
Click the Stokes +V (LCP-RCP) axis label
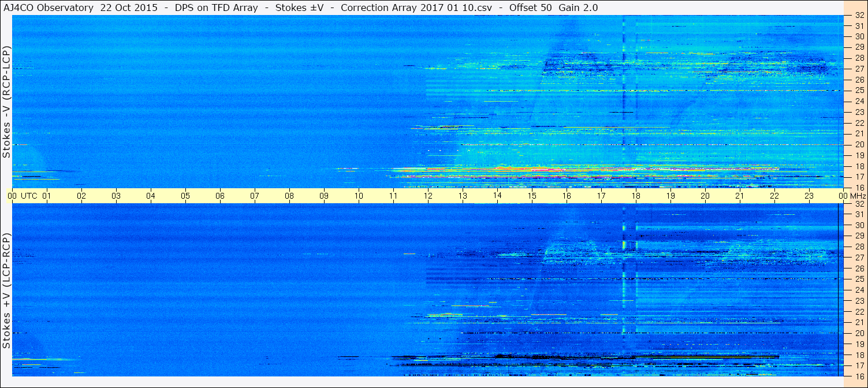click(6, 291)
